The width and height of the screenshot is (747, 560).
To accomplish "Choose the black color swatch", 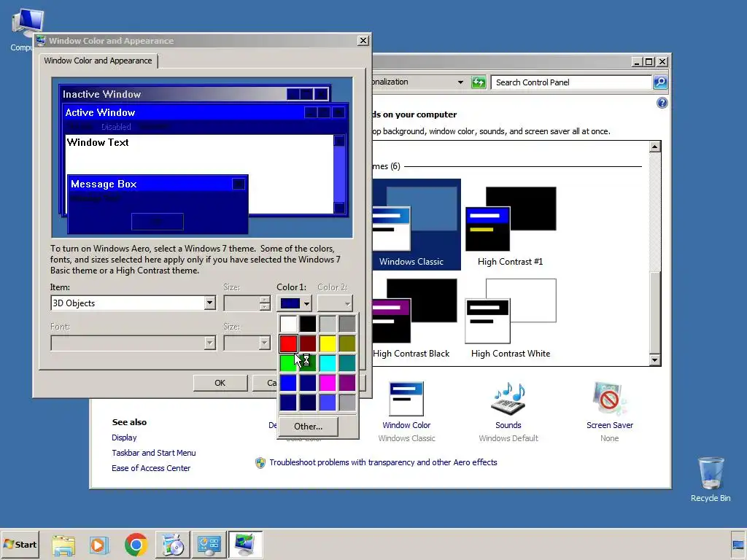I will (308, 324).
